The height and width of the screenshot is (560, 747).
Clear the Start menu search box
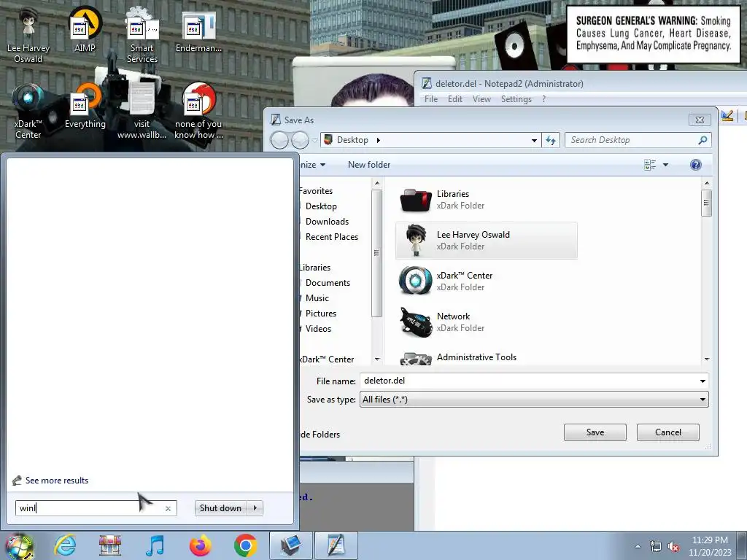(x=168, y=508)
